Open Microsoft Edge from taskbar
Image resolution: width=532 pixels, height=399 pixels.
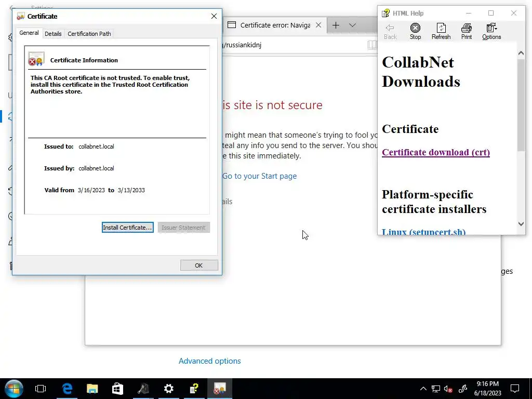click(x=67, y=389)
